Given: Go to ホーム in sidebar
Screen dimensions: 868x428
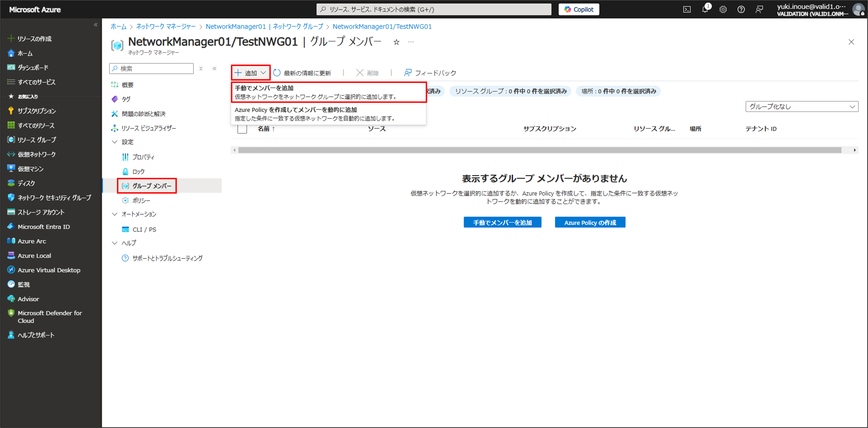Looking at the screenshot, I should 20,53.
